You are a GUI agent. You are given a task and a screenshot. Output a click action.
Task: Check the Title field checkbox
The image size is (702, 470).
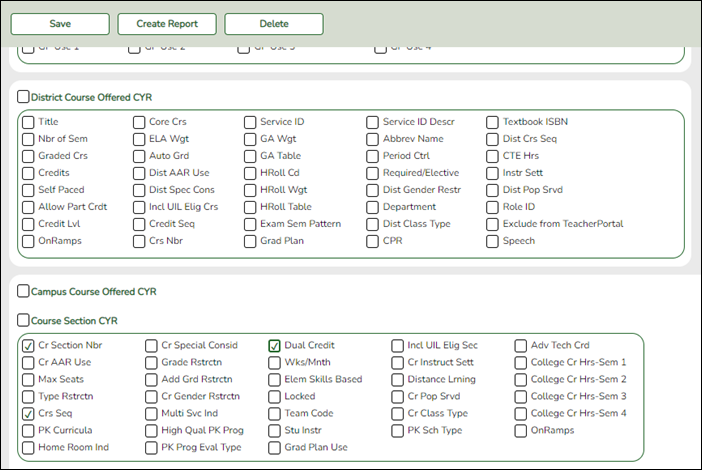coord(28,122)
